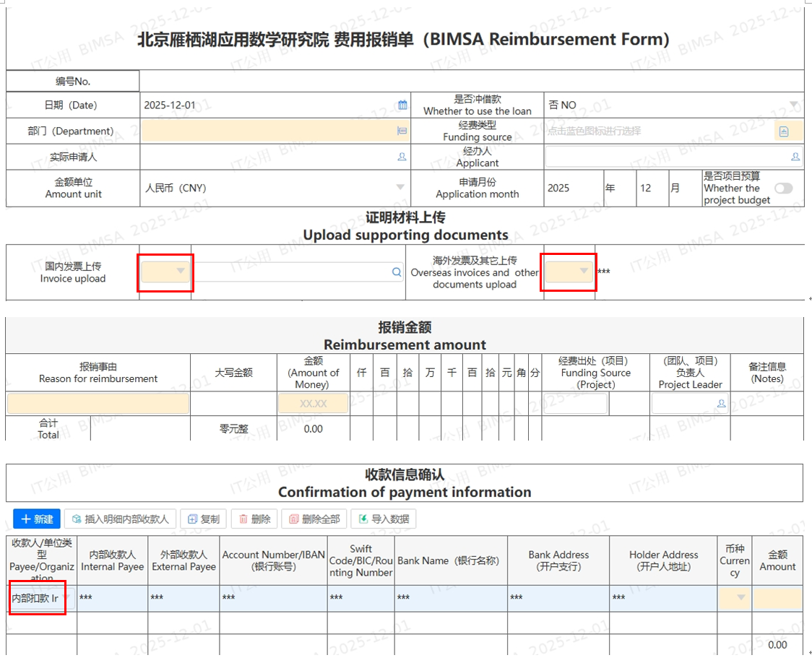Click the 删除 delete button
Screen dimensions: 812x663
(254, 519)
